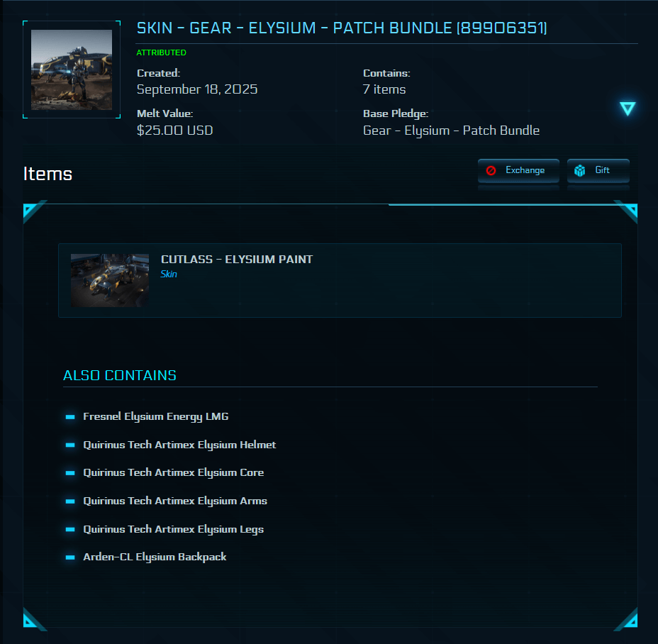Select the Fresnel Elysium Energy LMG entry
The height and width of the screenshot is (644, 658).
point(156,417)
